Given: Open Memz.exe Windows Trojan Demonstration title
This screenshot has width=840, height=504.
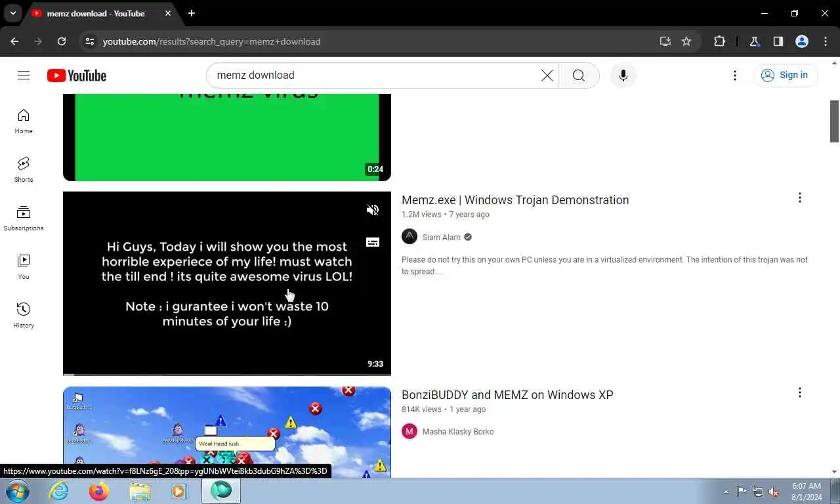Looking at the screenshot, I should click(515, 200).
